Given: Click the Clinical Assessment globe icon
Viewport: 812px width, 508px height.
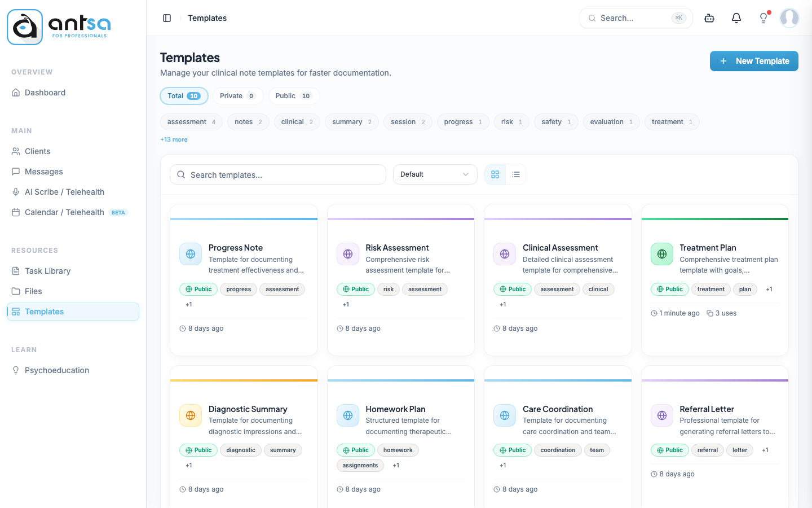Looking at the screenshot, I should [x=505, y=254].
